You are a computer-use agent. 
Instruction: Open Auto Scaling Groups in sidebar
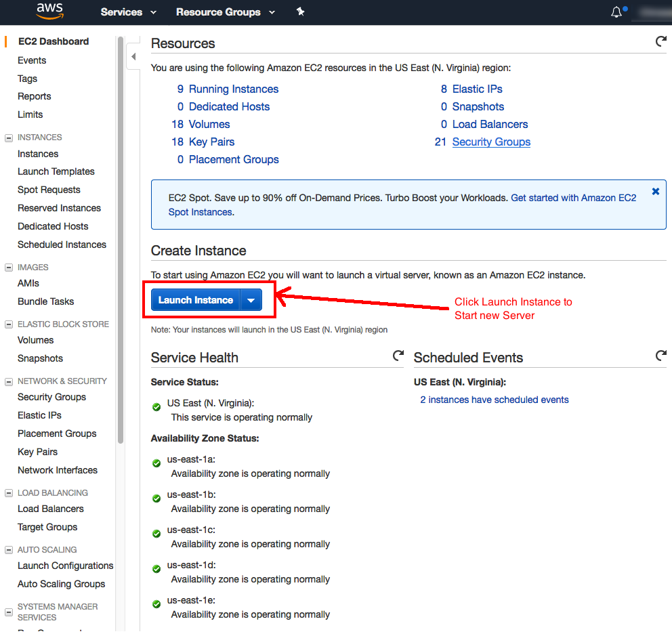[61, 584]
